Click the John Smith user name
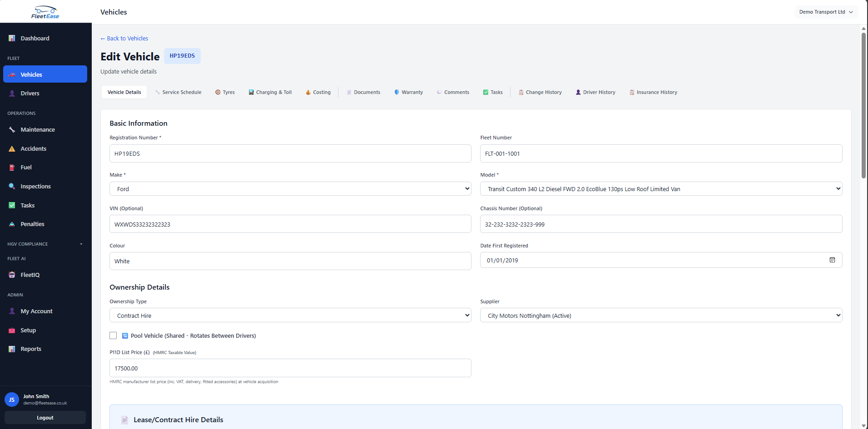The image size is (868, 429). pyautogui.click(x=36, y=396)
